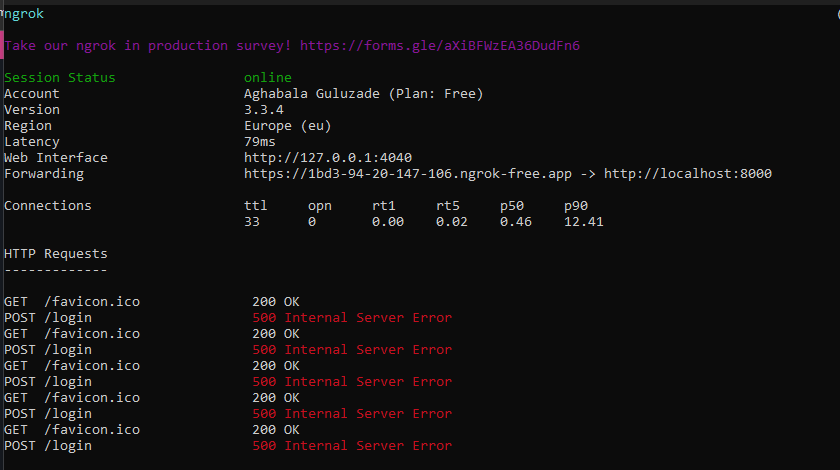Click the 'rt5' column header
Screen dimensions: 840x470
pyautogui.click(x=448, y=206)
